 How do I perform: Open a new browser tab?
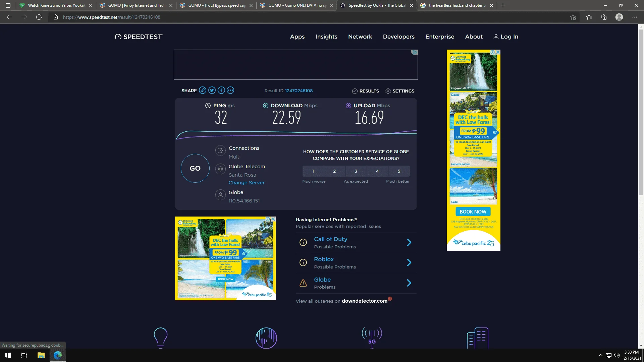[x=503, y=5]
